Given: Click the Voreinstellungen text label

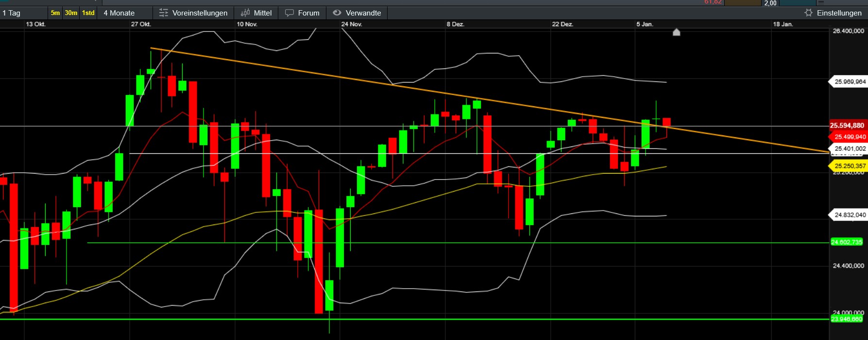Looking at the screenshot, I should 200,13.
